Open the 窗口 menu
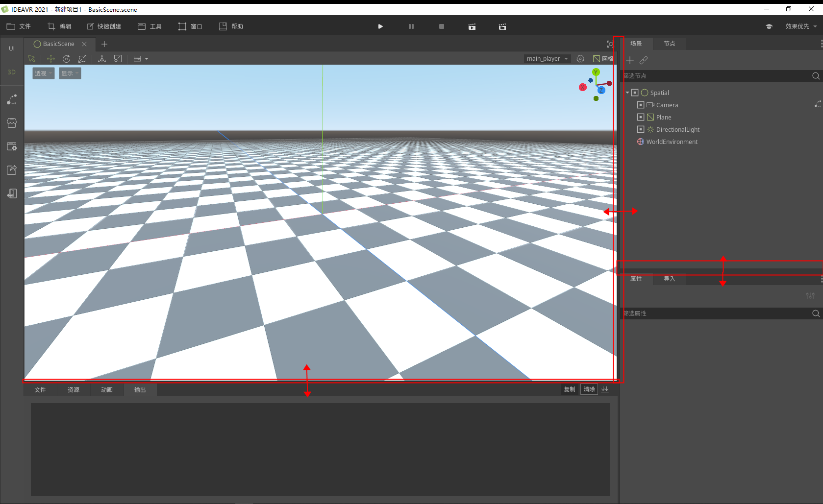The image size is (823, 504). [190, 26]
